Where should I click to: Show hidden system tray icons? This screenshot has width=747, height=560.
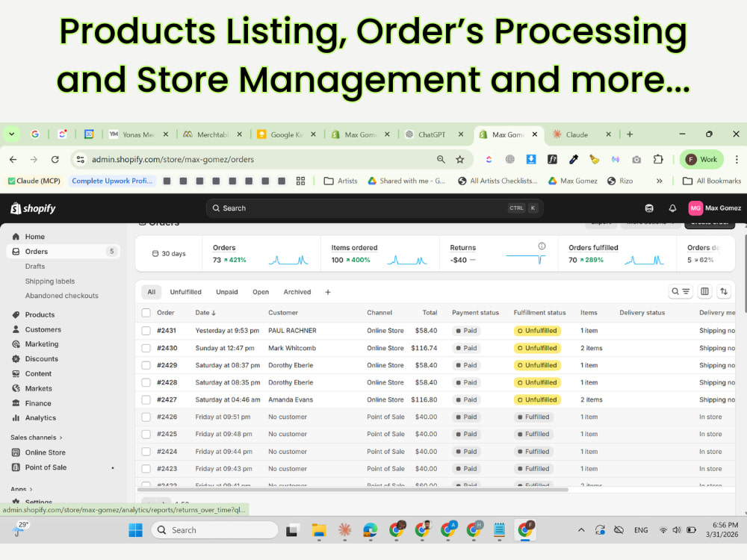[x=581, y=530]
